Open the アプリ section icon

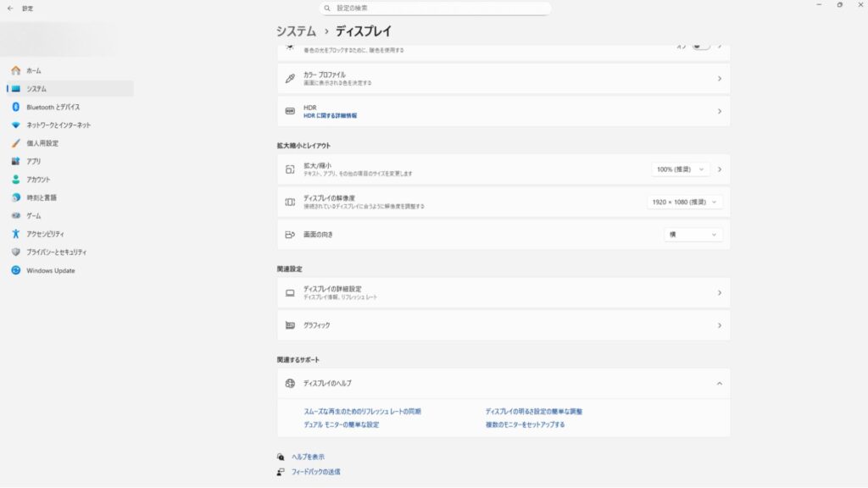pos(15,161)
